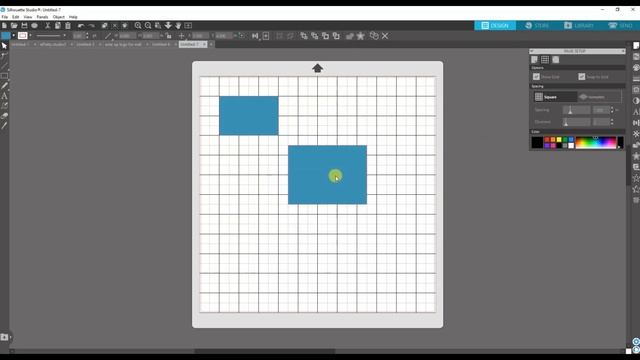The height and width of the screenshot is (360, 640).
Task: Select the Isometric grid style
Action: pos(599,97)
